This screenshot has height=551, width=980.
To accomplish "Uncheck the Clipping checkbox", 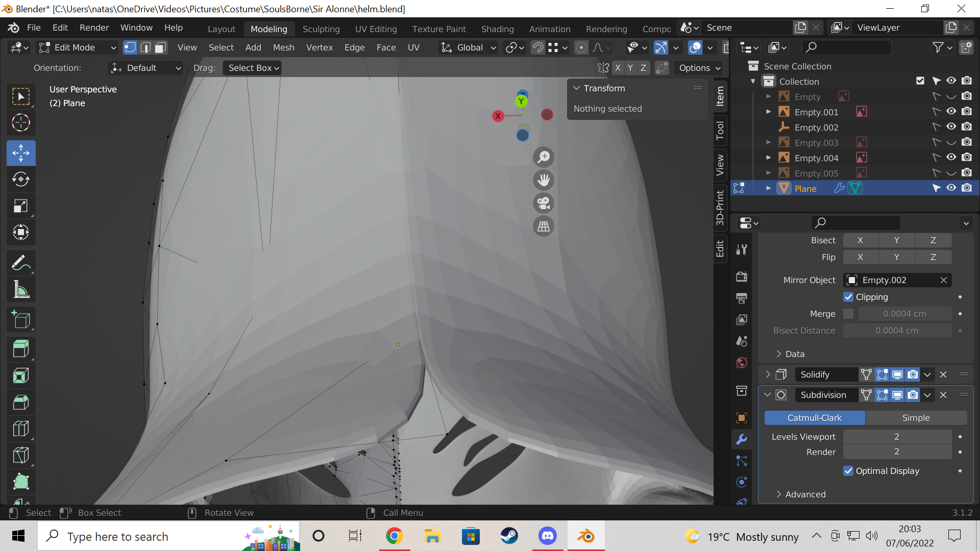I will pyautogui.click(x=848, y=297).
